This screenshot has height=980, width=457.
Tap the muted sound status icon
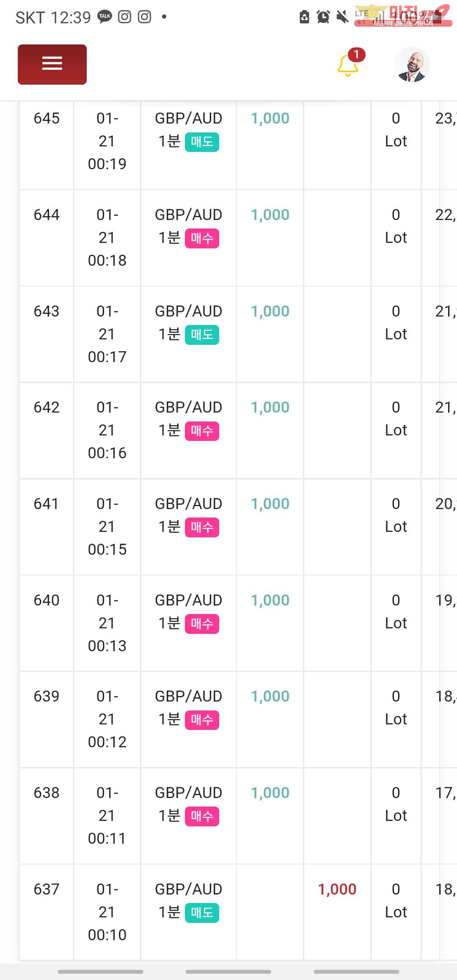(x=342, y=17)
